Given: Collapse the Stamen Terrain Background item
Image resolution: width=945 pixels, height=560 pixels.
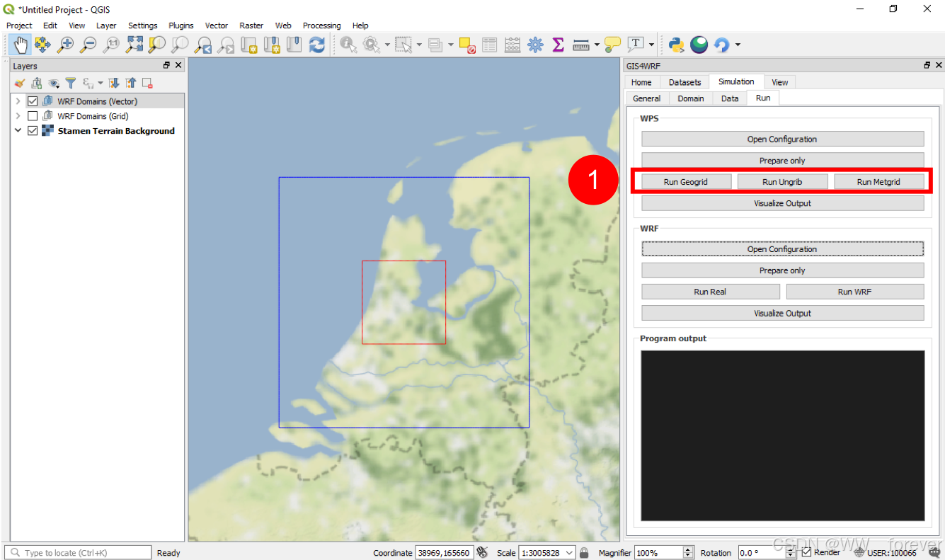Looking at the screenshot, I should coord(18,131).
